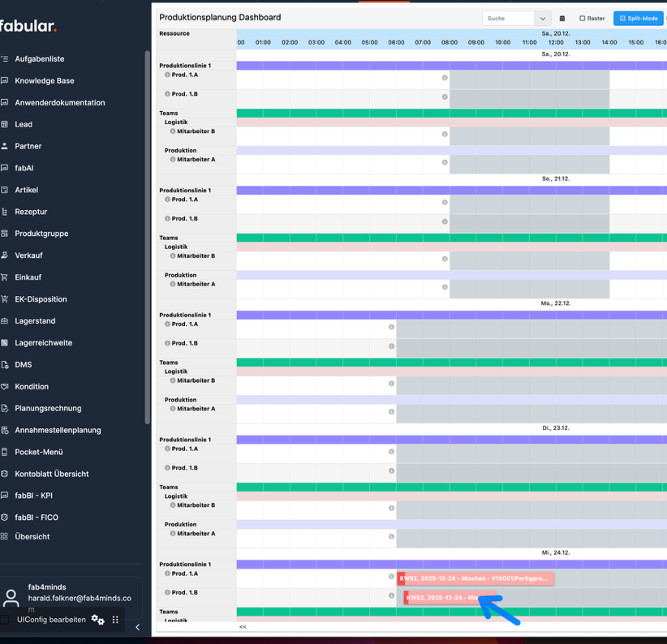Screen dimensions: 667x644
Task: Select the red KWS2 Mischen task bar
Action: [x=475, y=578]
